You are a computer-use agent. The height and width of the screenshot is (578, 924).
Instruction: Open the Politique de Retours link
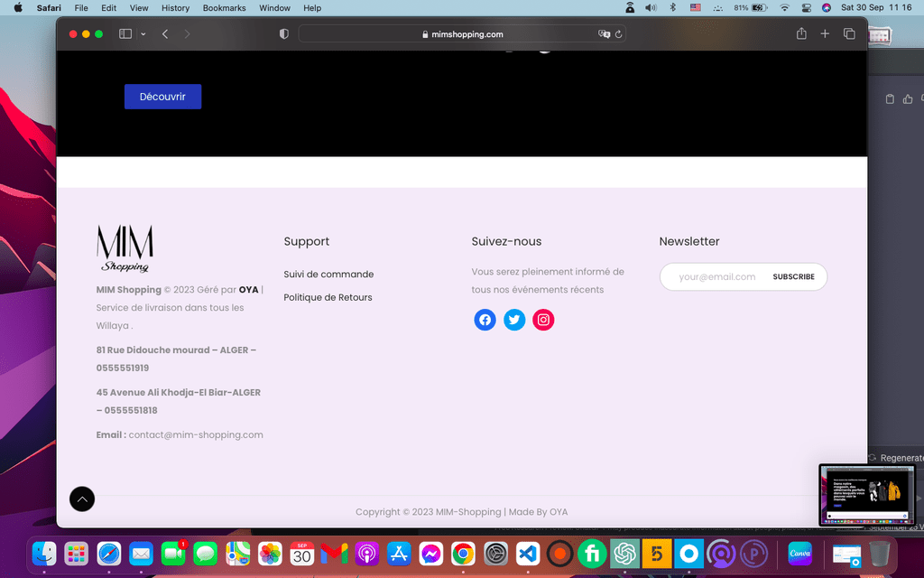[x=328, y=297]
